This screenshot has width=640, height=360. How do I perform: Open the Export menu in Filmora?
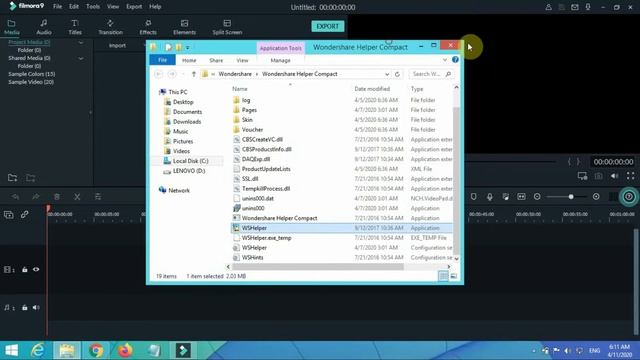134,7
